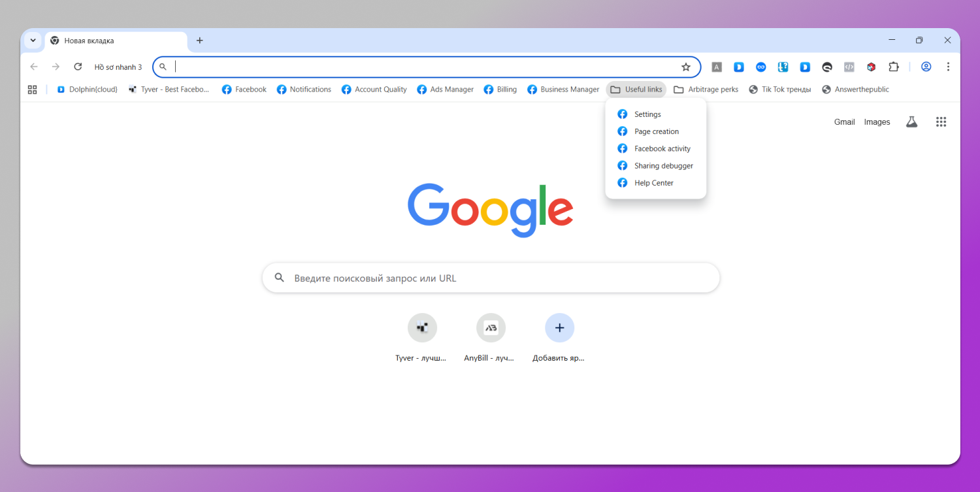Viewport: 980px width, 492px height.
Task: Reload the page with refresh icon
Action: coord(78,66)
